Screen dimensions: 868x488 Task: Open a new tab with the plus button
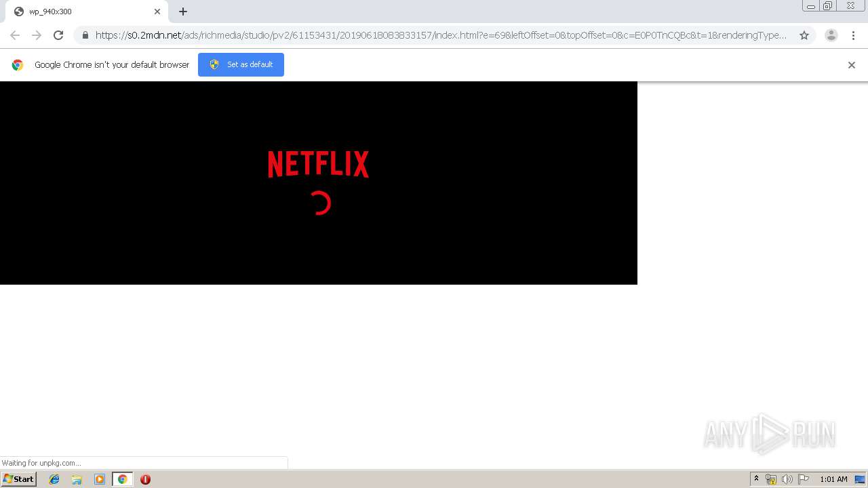click(183, 12)
